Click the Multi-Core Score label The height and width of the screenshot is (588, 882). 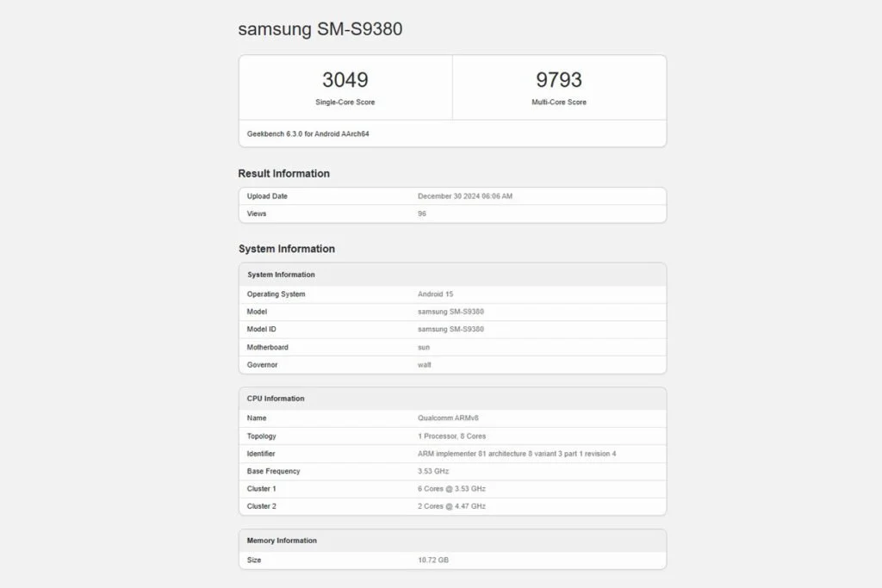[559, 102]
